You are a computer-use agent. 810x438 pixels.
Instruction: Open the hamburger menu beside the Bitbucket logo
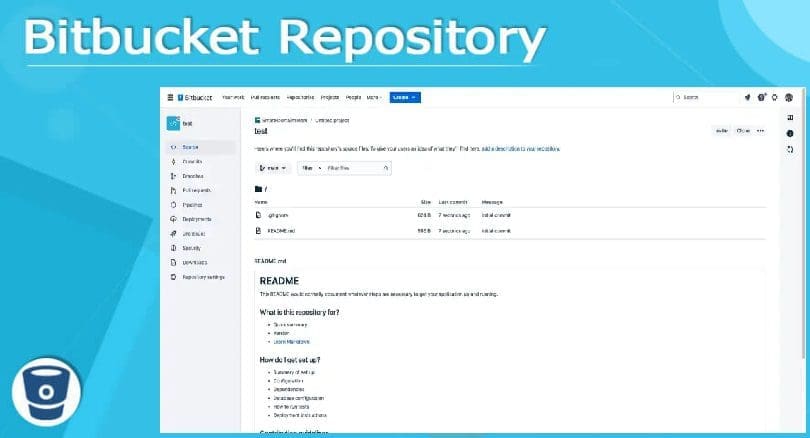(170, 98)
